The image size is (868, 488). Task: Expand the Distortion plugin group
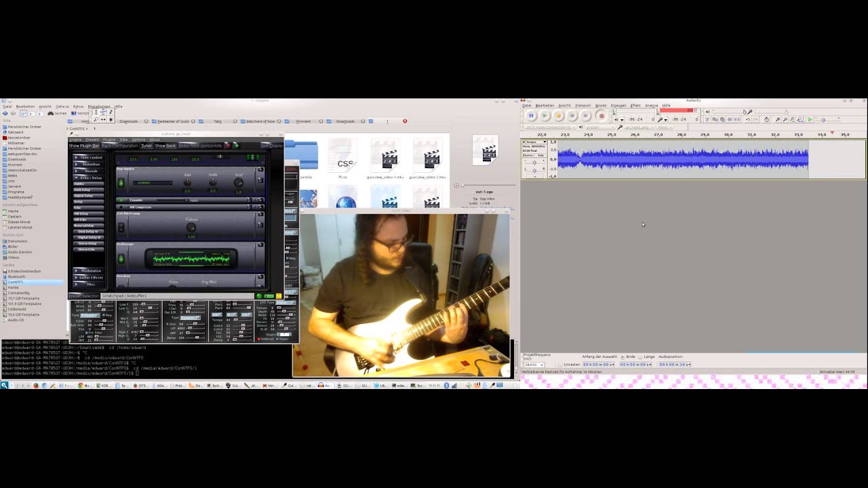pos(89,164)
